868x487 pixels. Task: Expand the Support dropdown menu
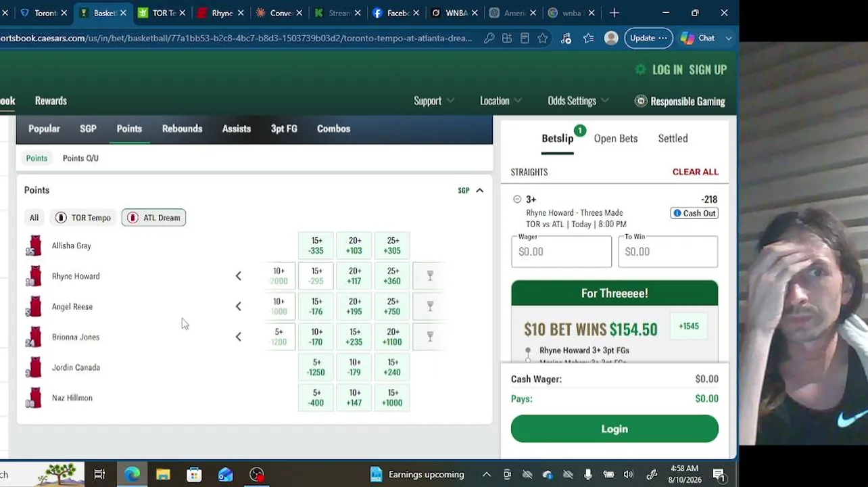click(434, 101)
